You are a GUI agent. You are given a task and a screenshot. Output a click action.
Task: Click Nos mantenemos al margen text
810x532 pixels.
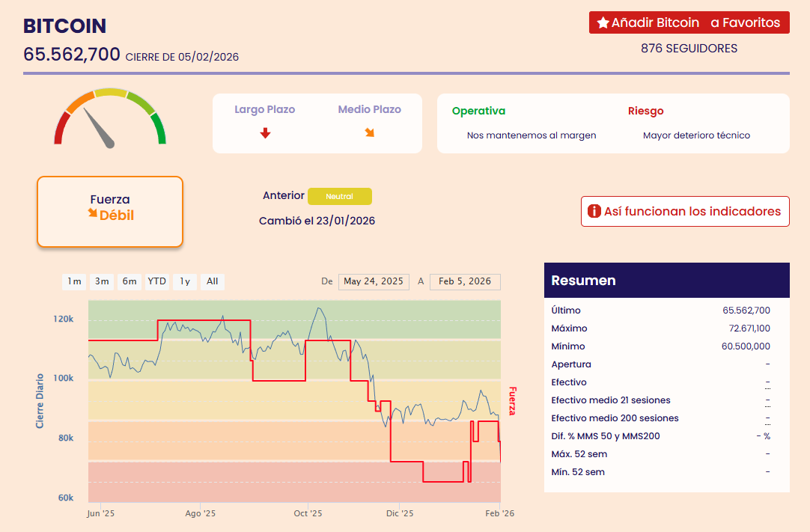(x=532, y=135)
